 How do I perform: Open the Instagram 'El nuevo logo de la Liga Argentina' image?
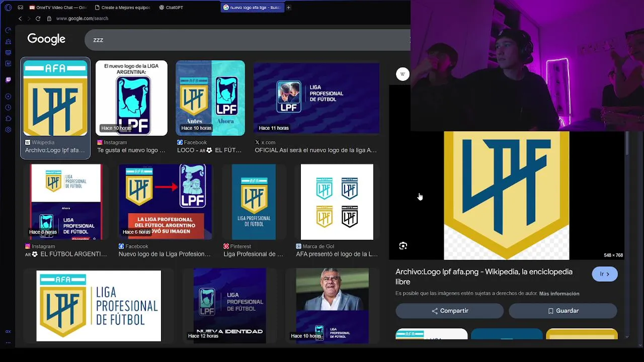tap(131, 98)
